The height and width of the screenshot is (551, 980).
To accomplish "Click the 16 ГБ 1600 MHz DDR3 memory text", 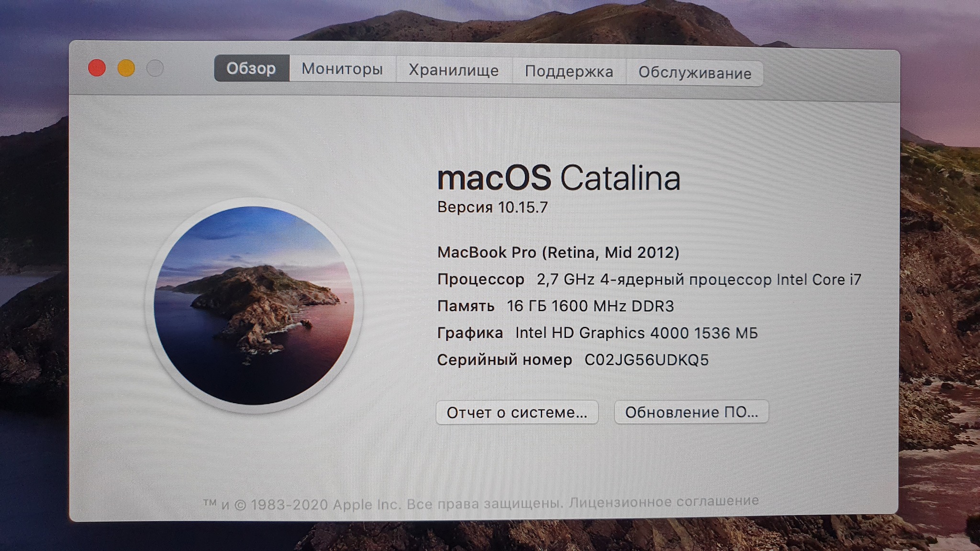I will tap(590, 306).
